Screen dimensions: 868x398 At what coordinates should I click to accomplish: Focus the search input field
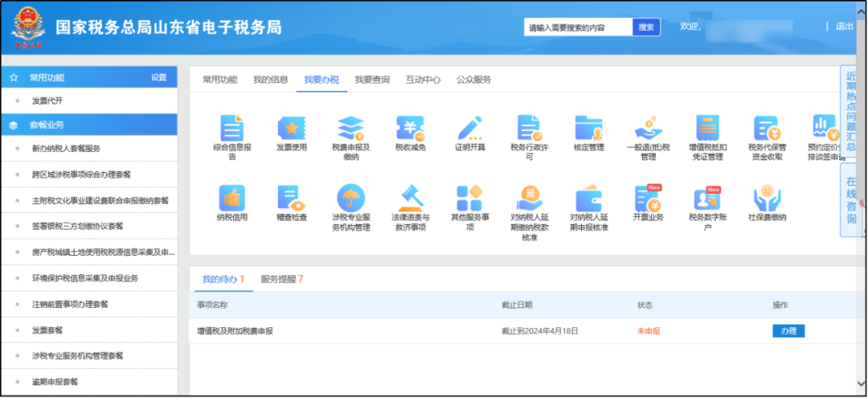[579, 27]
